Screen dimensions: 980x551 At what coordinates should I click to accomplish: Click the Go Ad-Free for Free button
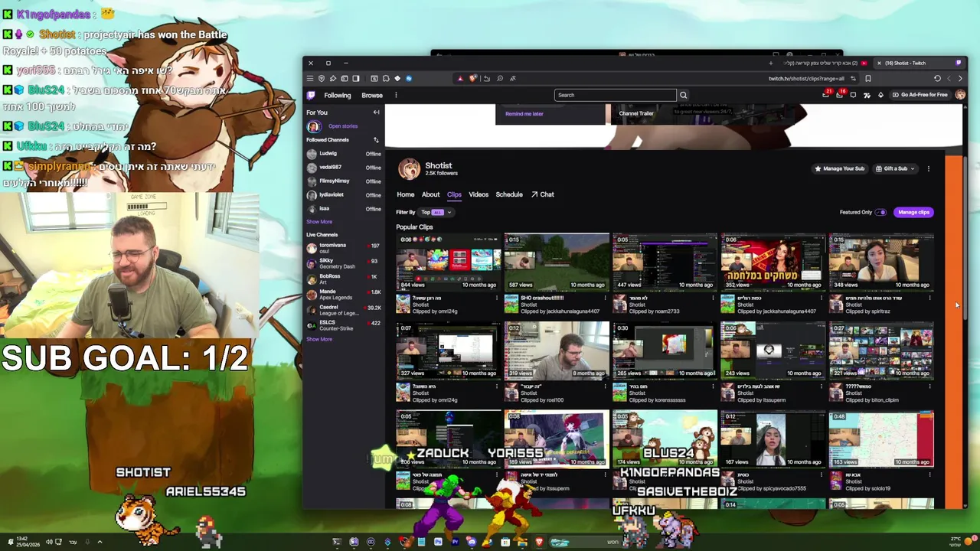[920, 95]
